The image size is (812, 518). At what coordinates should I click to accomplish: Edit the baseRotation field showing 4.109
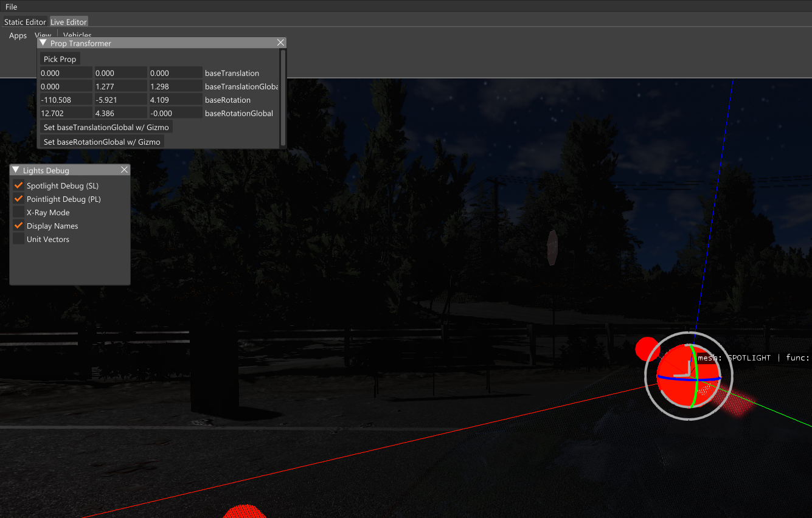tap(175, 100)
